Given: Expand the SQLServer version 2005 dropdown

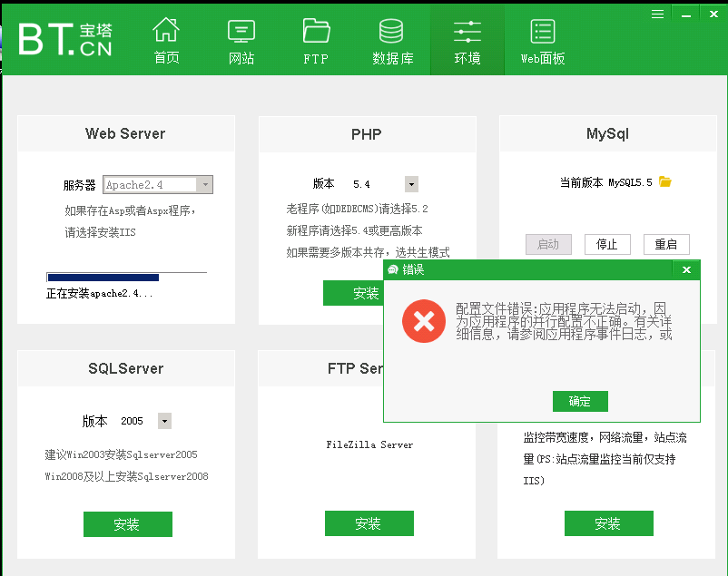Looking at the screenshot, I should click(164, 421).
